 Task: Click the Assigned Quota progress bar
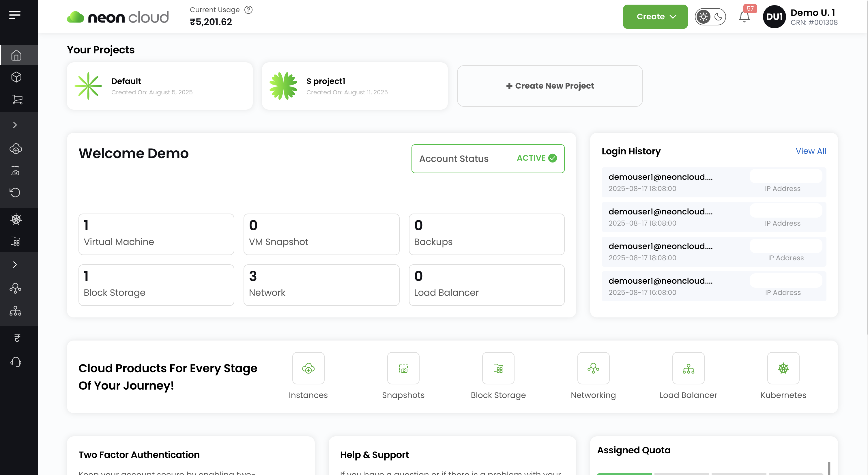624,473
